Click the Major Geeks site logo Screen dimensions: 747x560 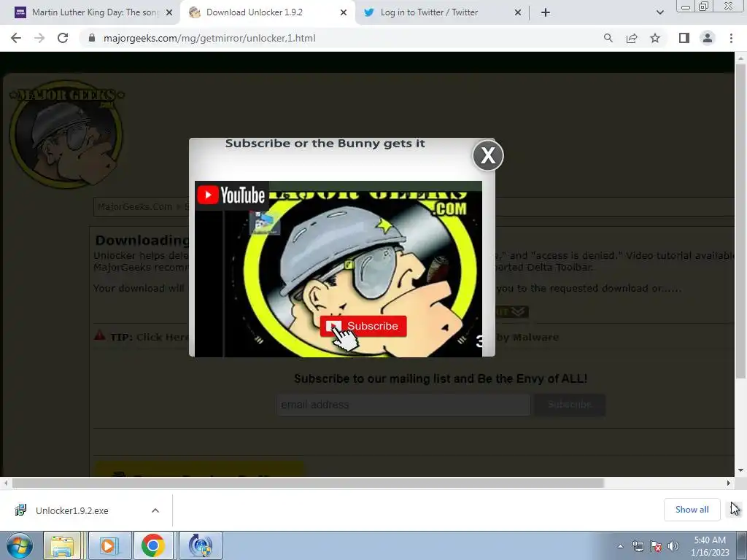tap(66, 133)
